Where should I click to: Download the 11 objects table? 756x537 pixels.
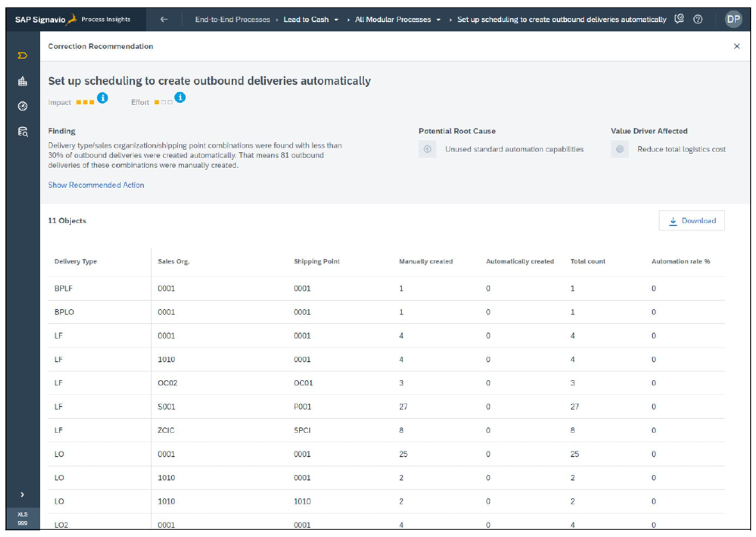pos(691,220)
